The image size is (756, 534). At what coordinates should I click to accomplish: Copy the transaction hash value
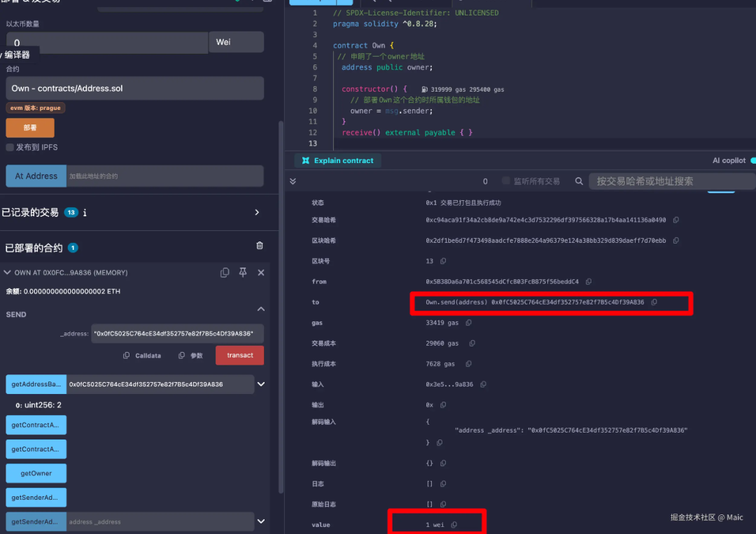tap(676, 220)
